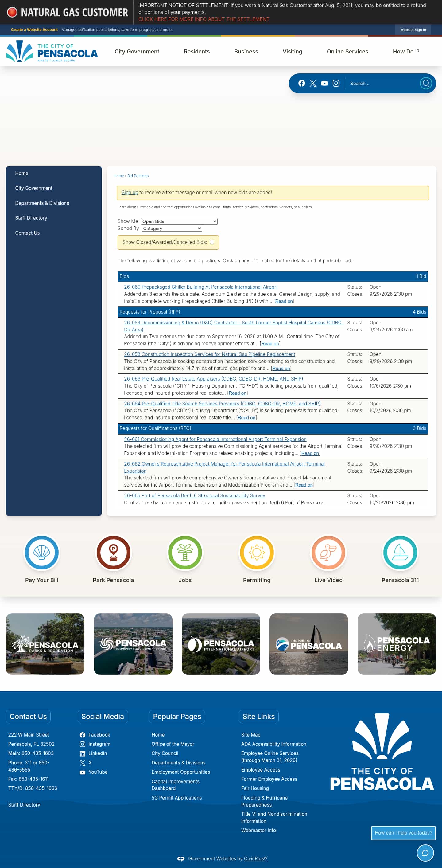Open bid 26-065 Port of Pensacola Berth 6
This screenshot has width=442, height=868.
(195, 496)
